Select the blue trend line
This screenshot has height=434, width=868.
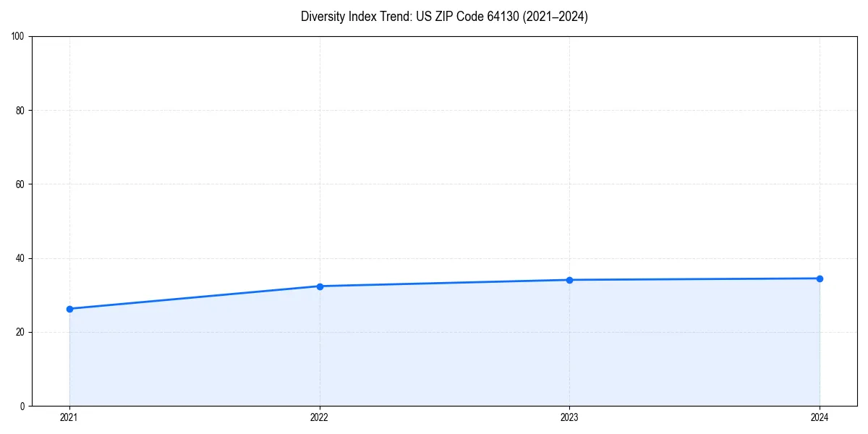point(445,282)
